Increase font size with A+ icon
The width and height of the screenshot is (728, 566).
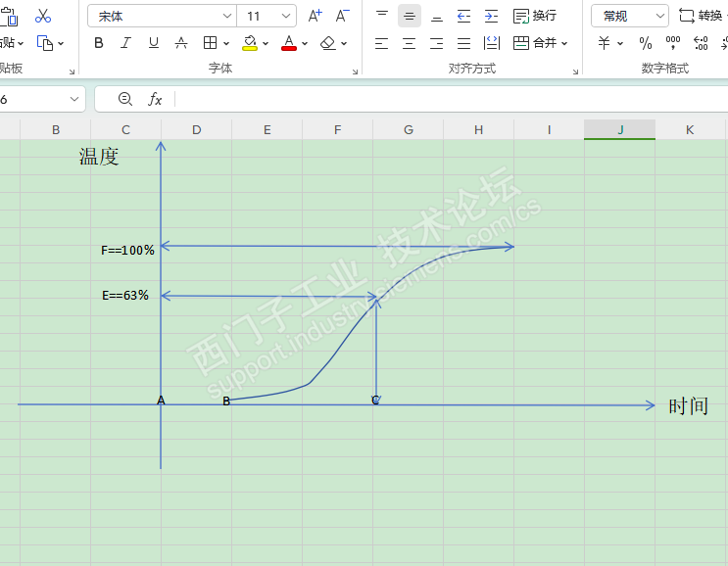315,17
